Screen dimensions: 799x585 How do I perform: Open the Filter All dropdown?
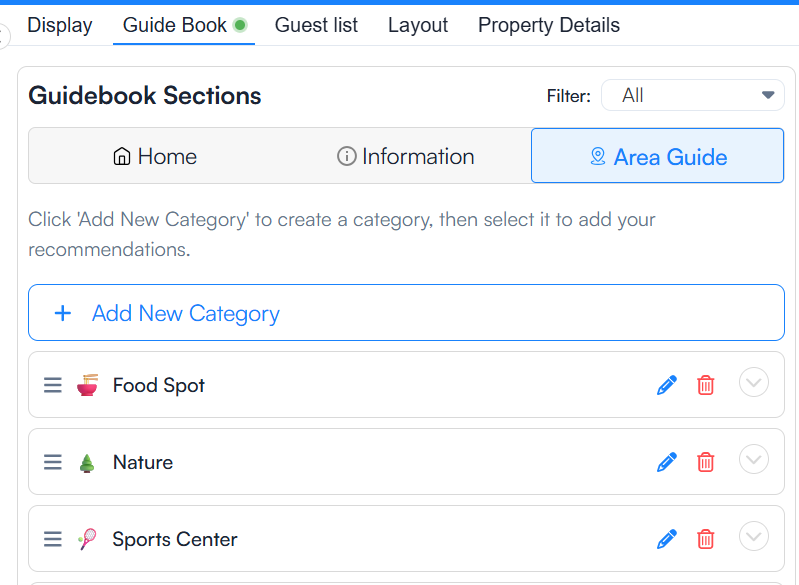(x=693, y=95)
